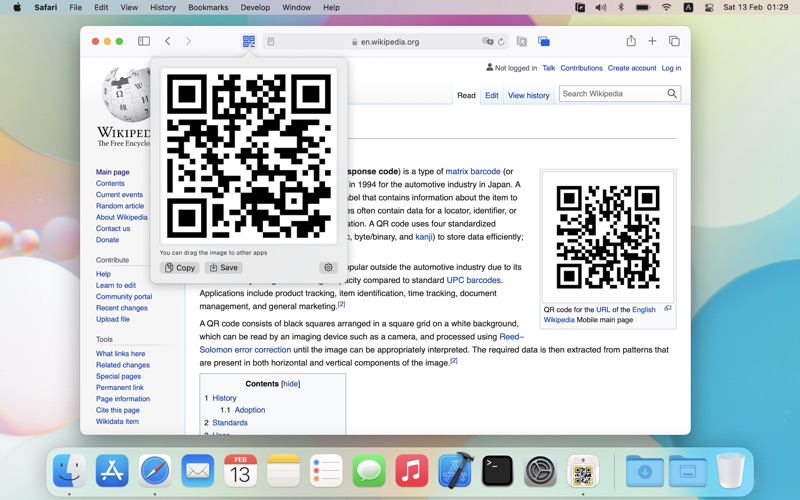Switch to the Wikipedia Edit tab
The image size is (800, 500).
(x=492, y=95)
